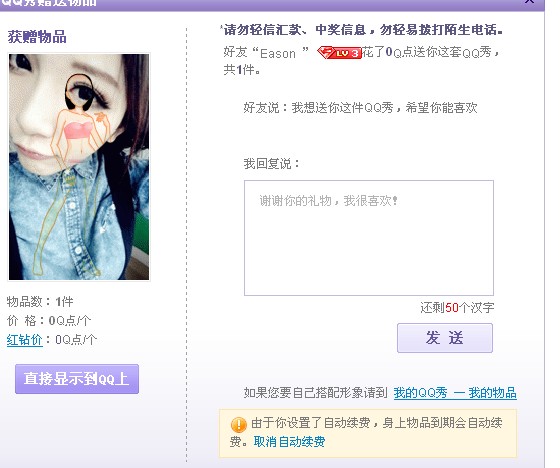
Task: Open the gifted QQ show preview image
Action: [79, 167]
